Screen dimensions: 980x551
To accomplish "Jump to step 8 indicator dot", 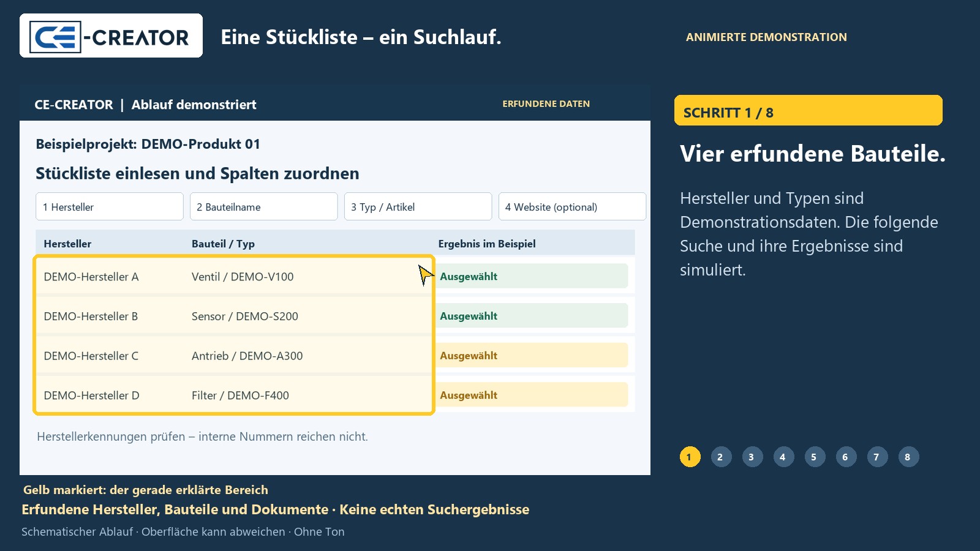I will (908, 457).
